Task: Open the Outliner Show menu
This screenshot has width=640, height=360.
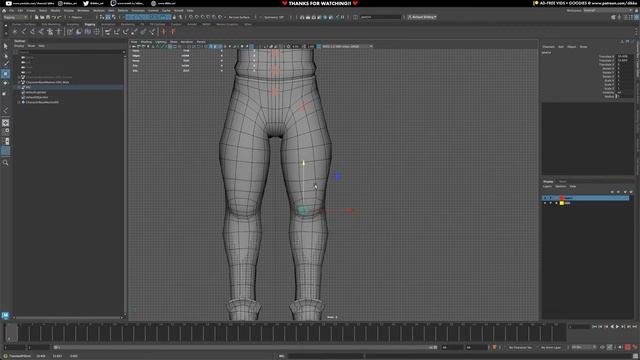Action: point(31,46)
